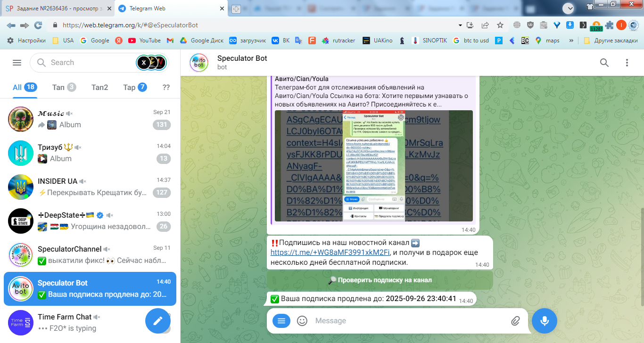Open the DeepState chat

pyautogui.click(x=90, y=221)
